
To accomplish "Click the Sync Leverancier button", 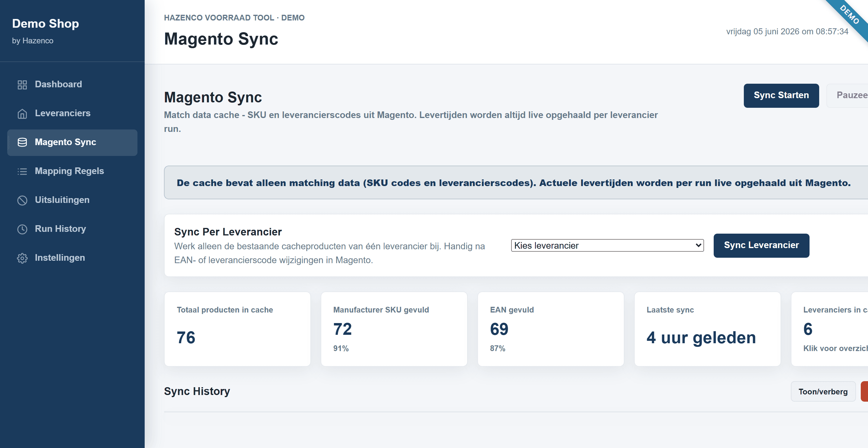I will pyautogui.click(x=761, y=245).
